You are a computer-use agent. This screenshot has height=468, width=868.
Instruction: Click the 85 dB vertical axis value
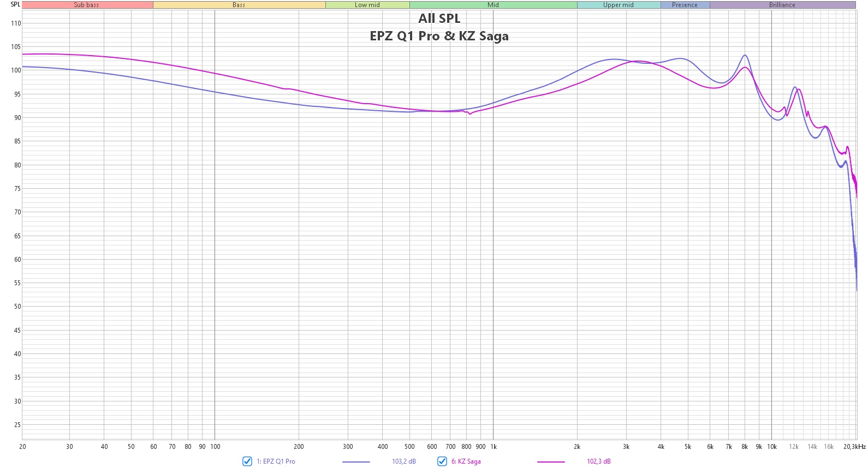click(x=17, y=141)
